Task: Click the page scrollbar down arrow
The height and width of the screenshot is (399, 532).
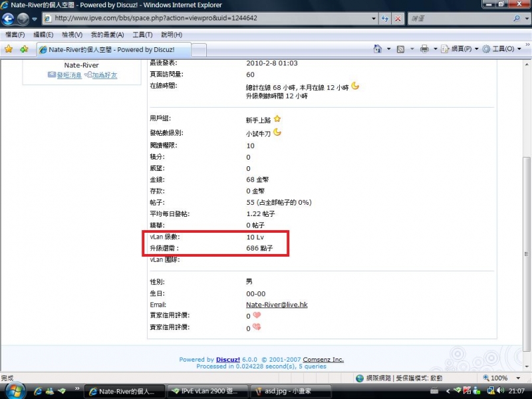Action: (x=527, y=366)
